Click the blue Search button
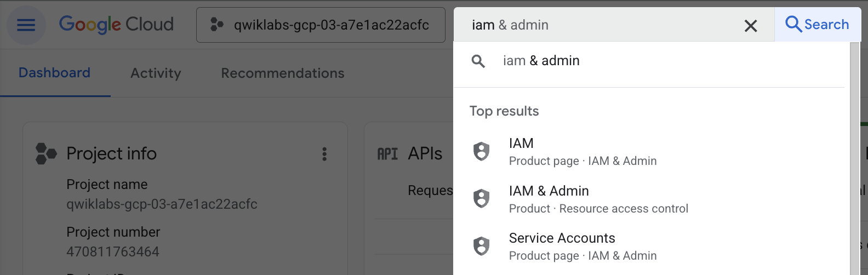 pos(818,25)
